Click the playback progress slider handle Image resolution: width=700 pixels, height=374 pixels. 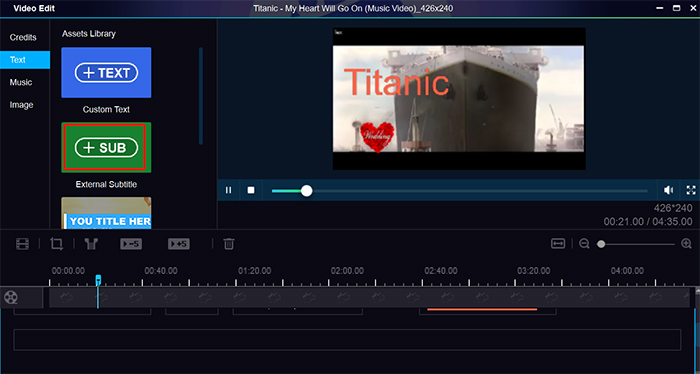306,191
